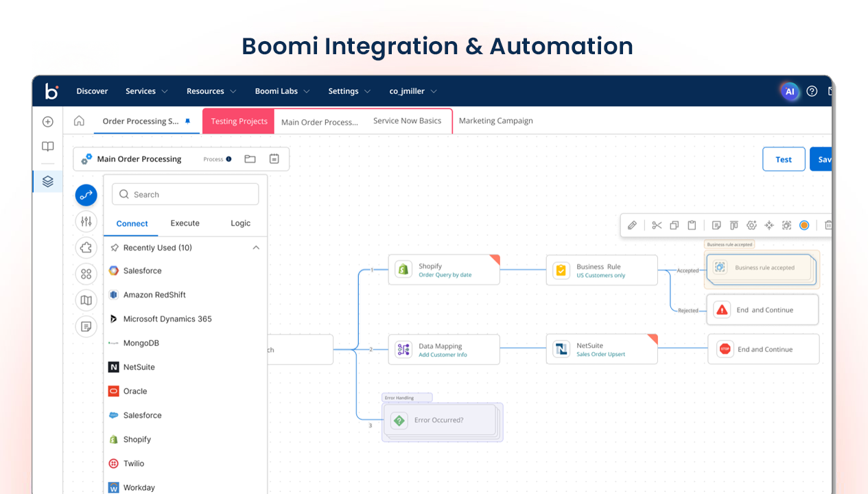Viewport: 868px width, 494px height.
Task: Toggle the orange highlight marker in the toolbar
Action: [x=804, y=224]
